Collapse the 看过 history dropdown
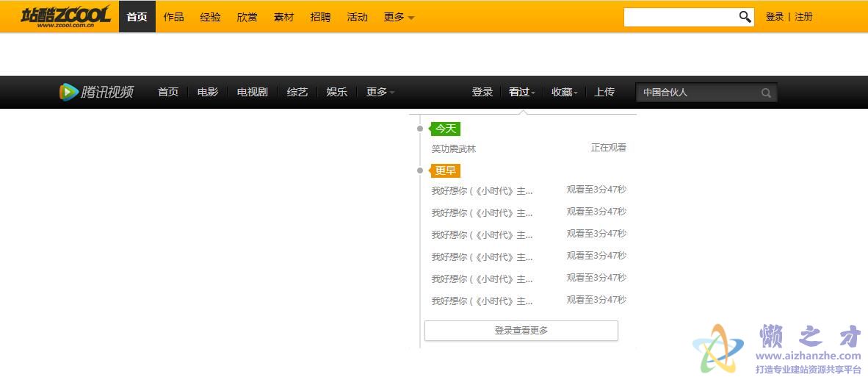868x377 pixels. [x=522, y=92]
